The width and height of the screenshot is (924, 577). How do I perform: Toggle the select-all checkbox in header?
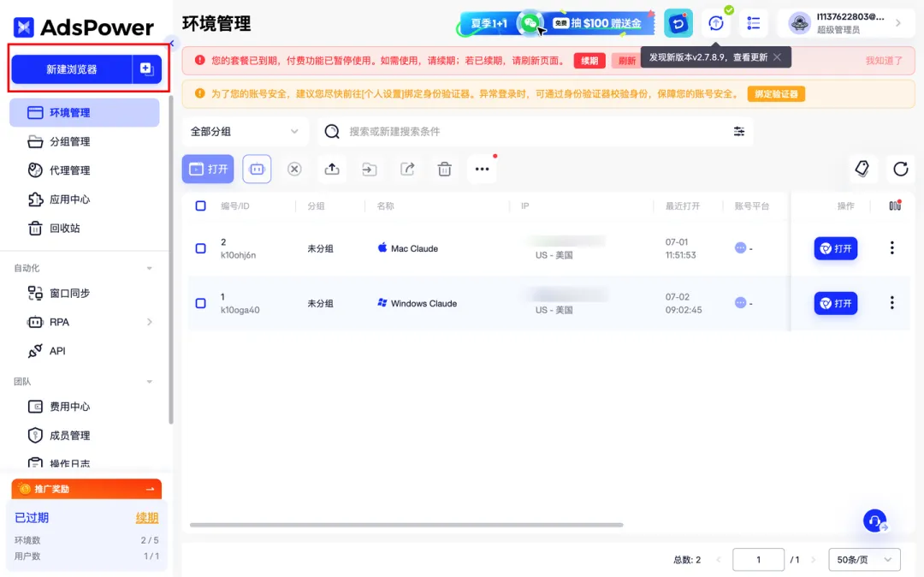[x=200, y=206]
